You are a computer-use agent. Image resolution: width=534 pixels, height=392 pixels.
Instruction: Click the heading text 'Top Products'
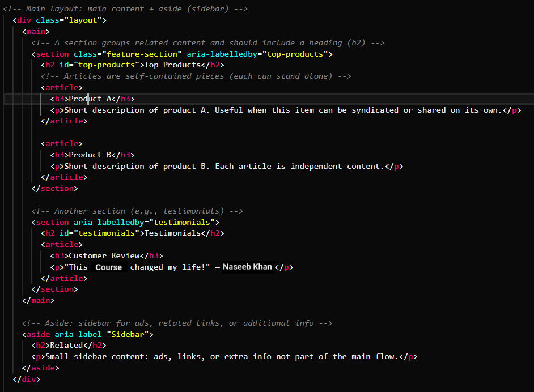point(173,65)
